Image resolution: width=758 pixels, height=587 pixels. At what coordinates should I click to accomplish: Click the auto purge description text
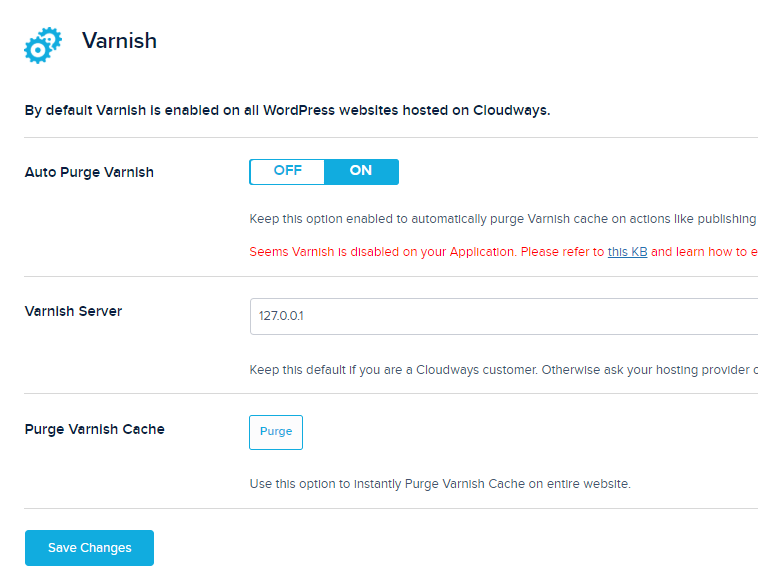pos(503,219)
